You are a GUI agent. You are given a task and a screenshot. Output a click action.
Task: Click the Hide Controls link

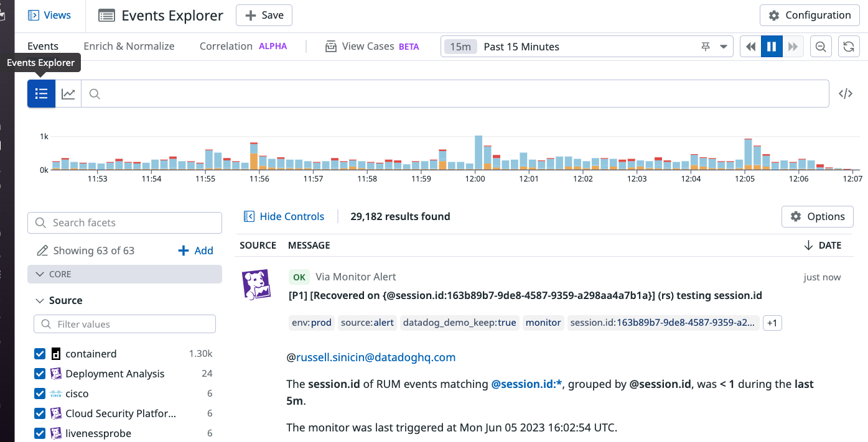[x=284, y=216]
